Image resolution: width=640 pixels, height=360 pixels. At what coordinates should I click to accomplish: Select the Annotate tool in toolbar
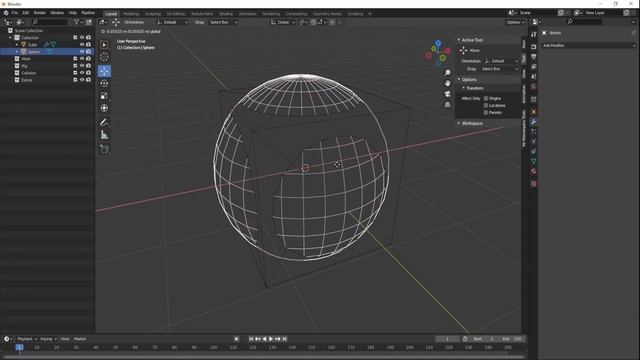tap(104, 122)
